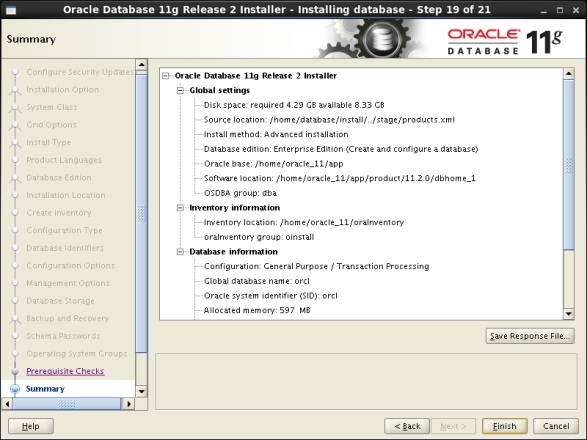Select 'Install method: Advanced installation' row

276,134
